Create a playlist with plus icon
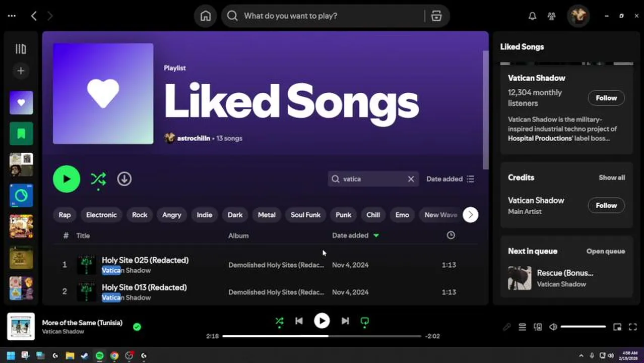Image resolution: width=644 pixels, height=363 pixels. (x=21, y=71)
